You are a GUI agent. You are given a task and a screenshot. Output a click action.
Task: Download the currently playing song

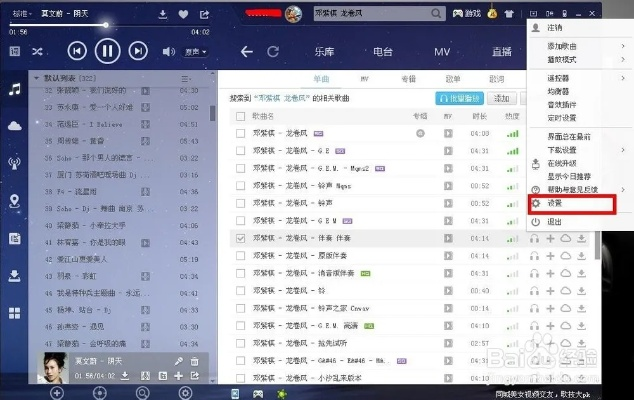pos(162,15)
